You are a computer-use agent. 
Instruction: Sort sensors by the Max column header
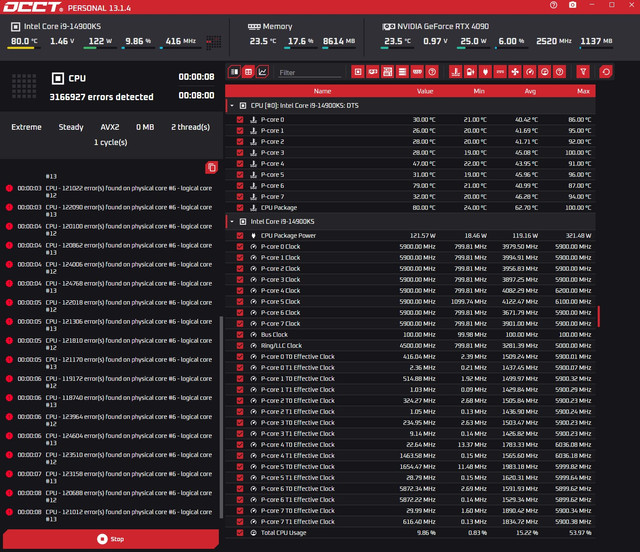583,91
